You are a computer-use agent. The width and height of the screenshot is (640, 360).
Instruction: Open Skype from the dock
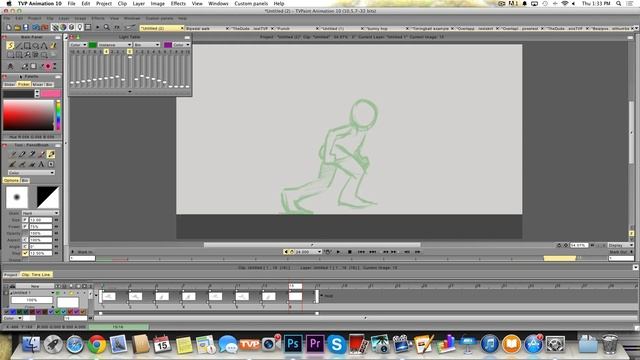pyautogui.click(x=336, y=344)
